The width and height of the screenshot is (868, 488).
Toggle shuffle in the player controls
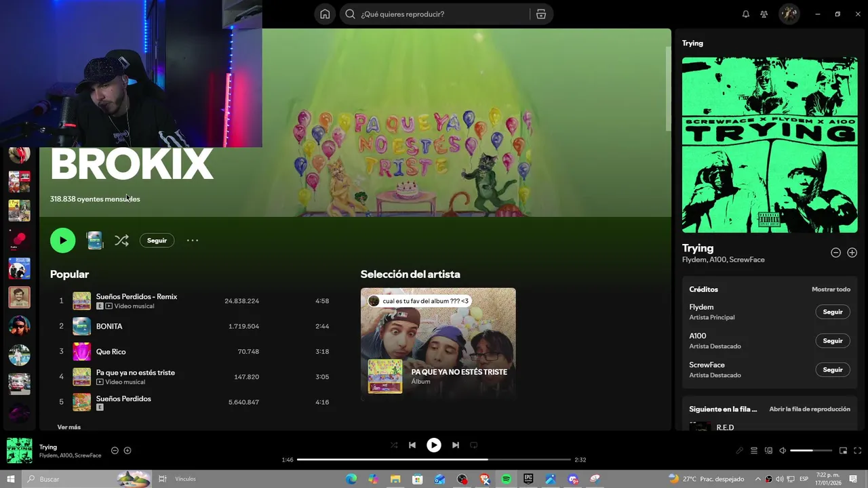click(394, 445)
